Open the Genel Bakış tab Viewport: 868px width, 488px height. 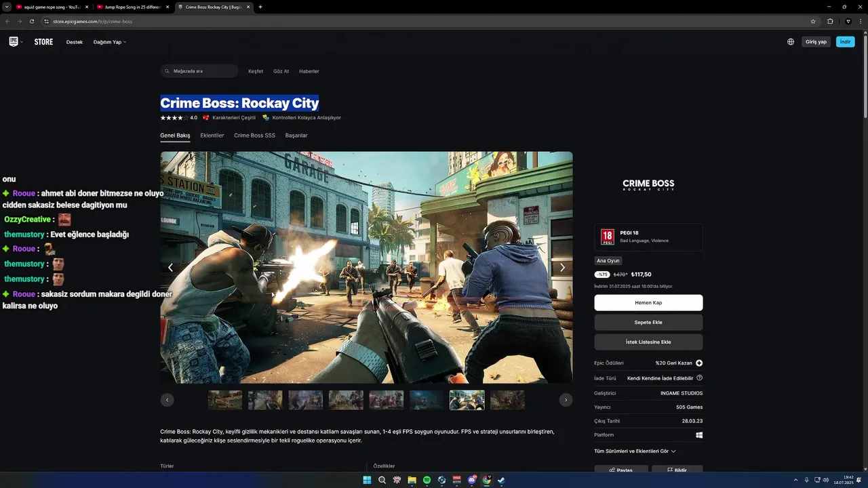tap(175, 136)
